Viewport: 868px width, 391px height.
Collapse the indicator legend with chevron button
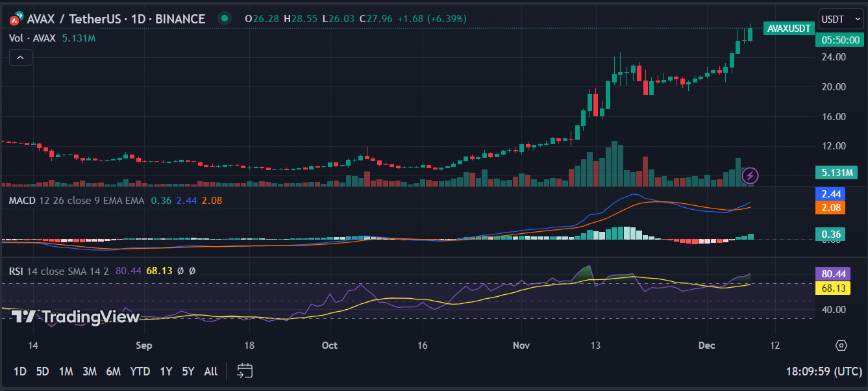[x=20, y=58]
